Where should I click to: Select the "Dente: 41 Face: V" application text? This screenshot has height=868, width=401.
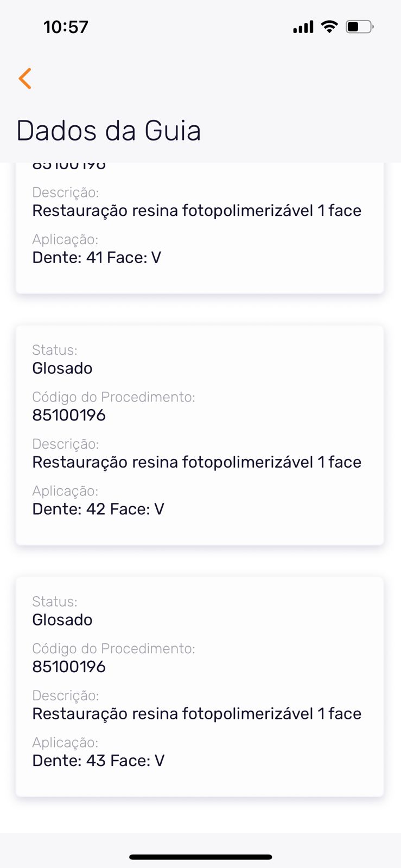[97, 257]
